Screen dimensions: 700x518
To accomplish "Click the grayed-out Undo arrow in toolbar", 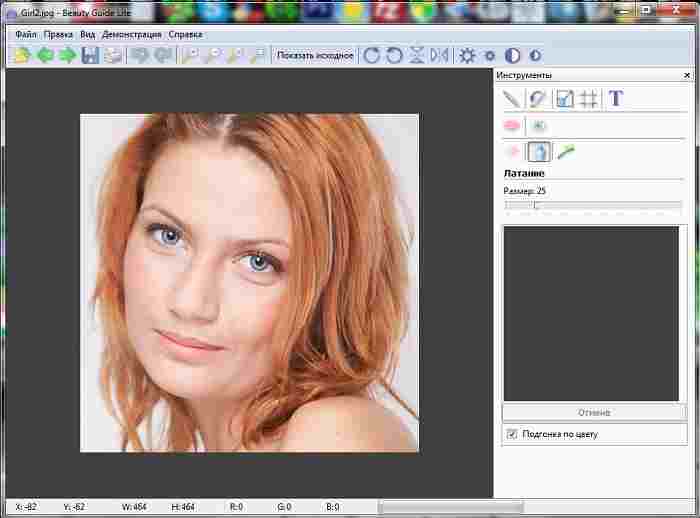I will tap(141, 55).
